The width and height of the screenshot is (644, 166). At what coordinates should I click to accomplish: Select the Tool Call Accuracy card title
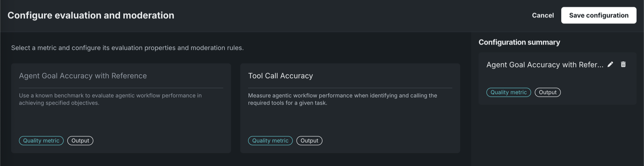coord(280,76)
